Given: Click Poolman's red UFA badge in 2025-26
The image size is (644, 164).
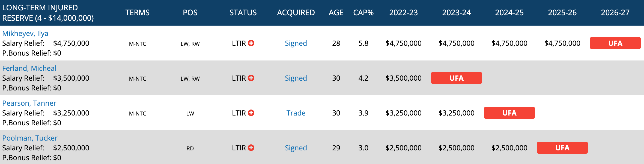Looking at the screenshot, I should pos(562,148).
